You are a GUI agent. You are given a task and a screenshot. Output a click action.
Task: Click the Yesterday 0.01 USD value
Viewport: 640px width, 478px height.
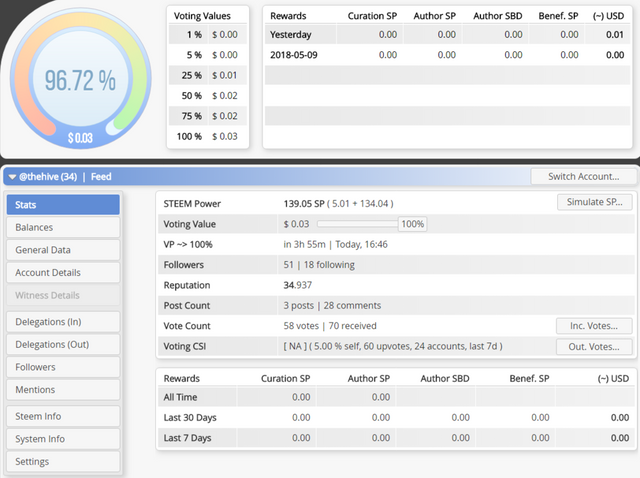(x=615, y=35)
